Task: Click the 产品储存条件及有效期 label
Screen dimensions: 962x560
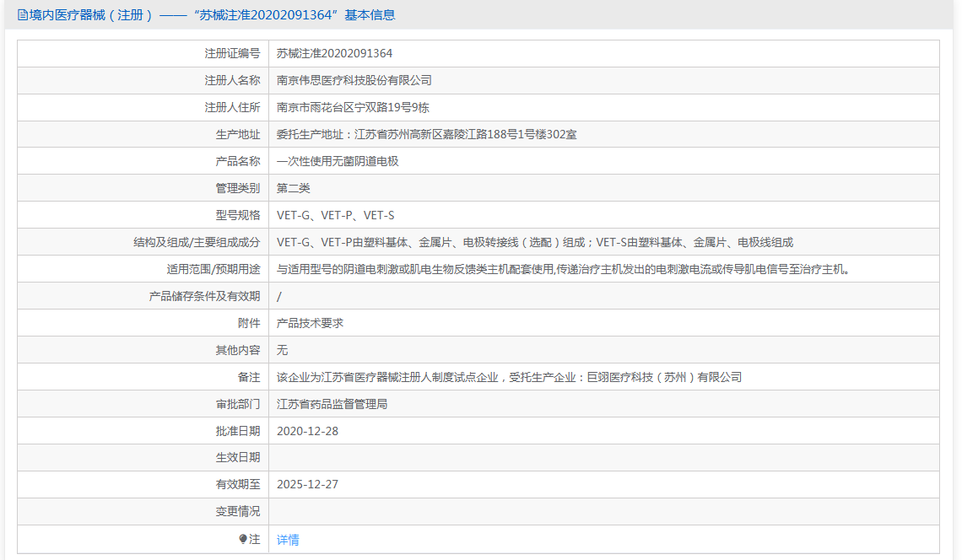Action: pyautogui.click(x=205, y=296)
